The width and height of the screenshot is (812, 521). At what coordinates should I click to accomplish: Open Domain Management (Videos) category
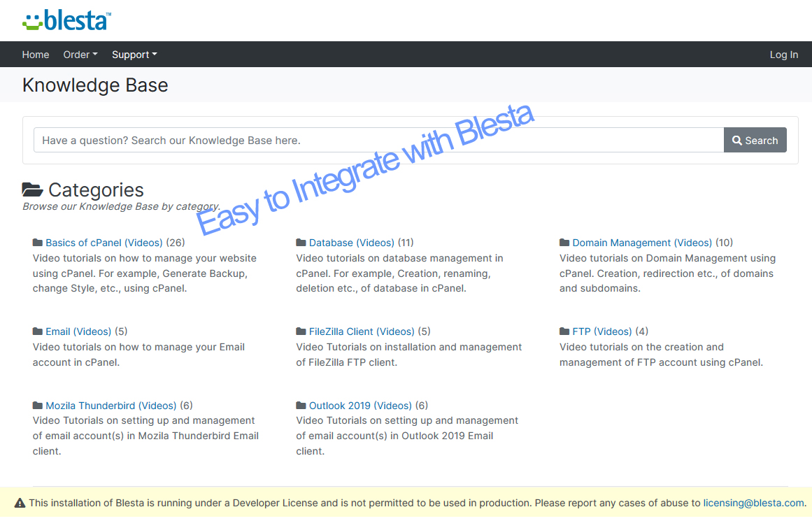642,243
